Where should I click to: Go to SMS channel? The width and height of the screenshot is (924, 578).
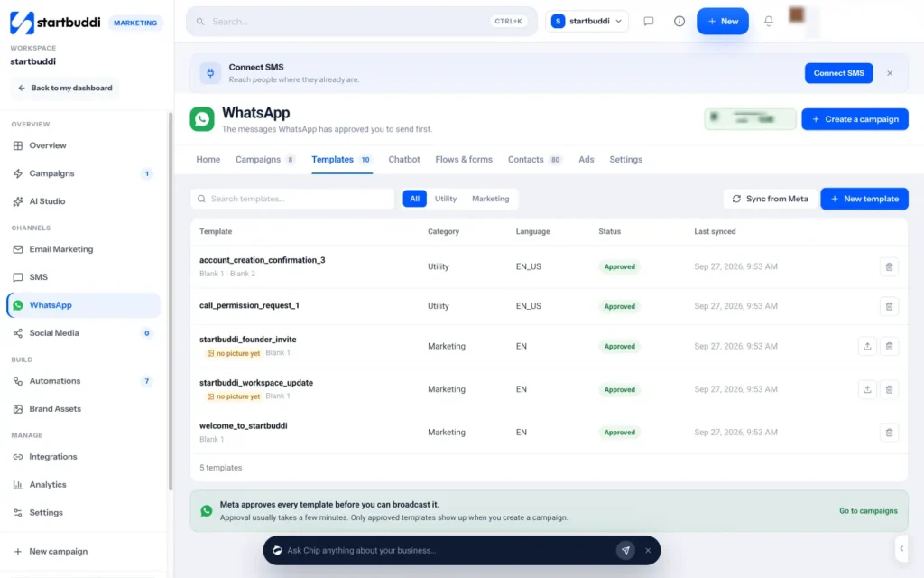click(x=83, y=277)
